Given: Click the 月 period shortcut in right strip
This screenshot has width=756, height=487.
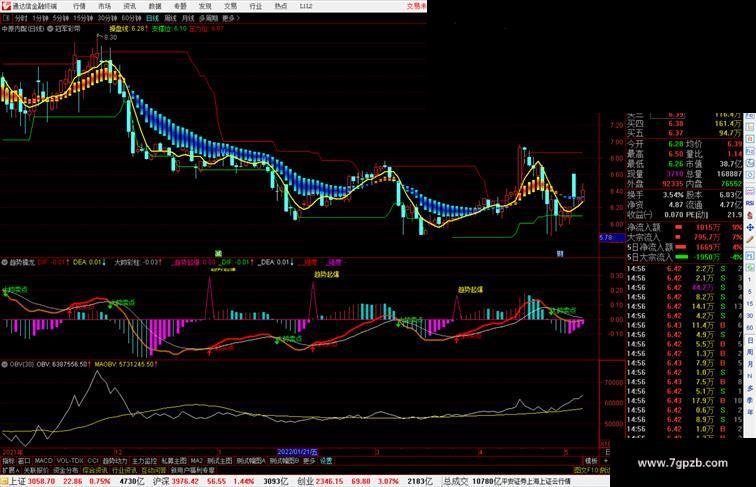Looking at the screenshot, I should pos(750,365).
